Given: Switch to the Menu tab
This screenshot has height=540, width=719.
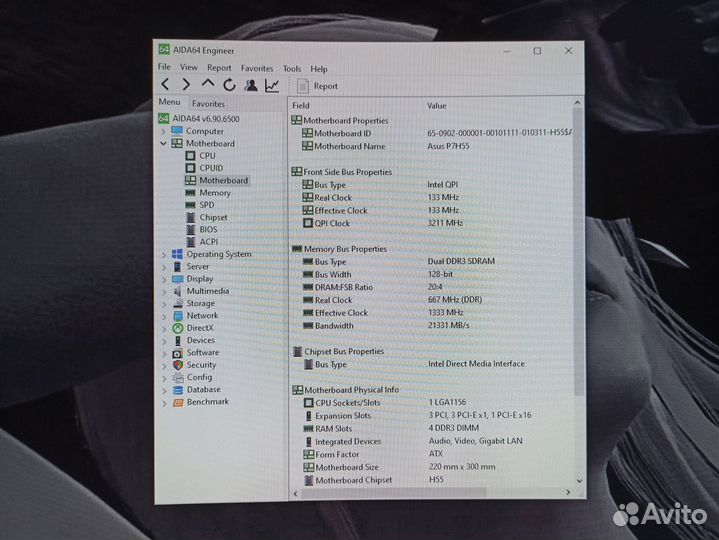Looking at the screenshot, I should pyautogui.click(x=169, y=102).
